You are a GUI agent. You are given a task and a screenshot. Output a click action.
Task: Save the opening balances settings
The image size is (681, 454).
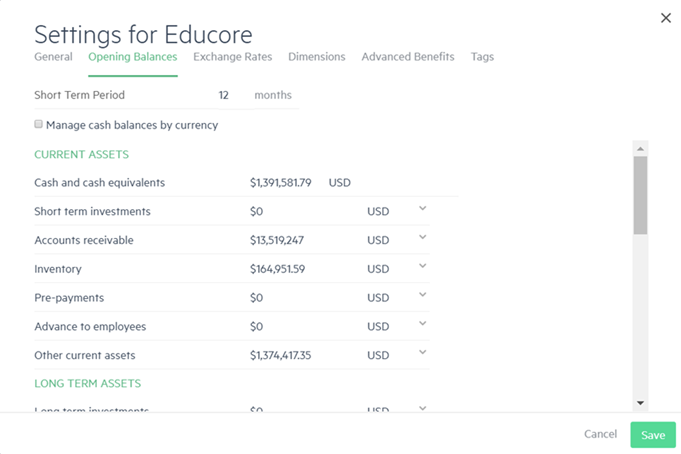point(653,434)
